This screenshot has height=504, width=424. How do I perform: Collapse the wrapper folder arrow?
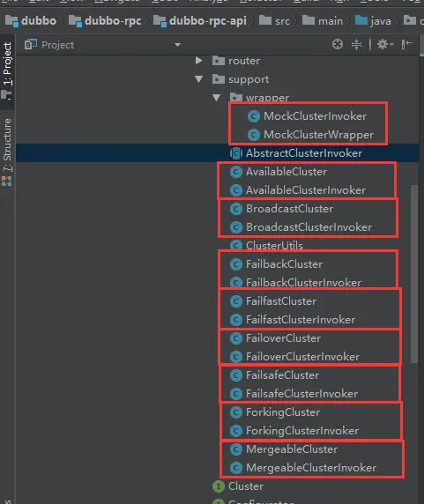pyautogui.click(x=216, y=98)
